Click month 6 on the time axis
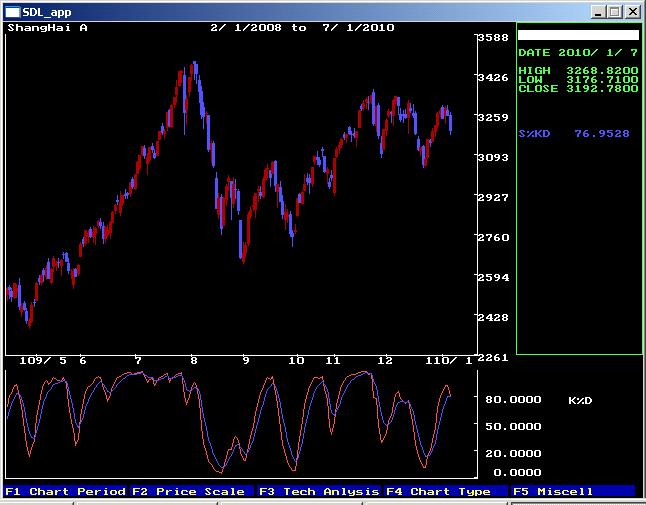Viewport: 646px width, 505px height. [x=83, y=361]
